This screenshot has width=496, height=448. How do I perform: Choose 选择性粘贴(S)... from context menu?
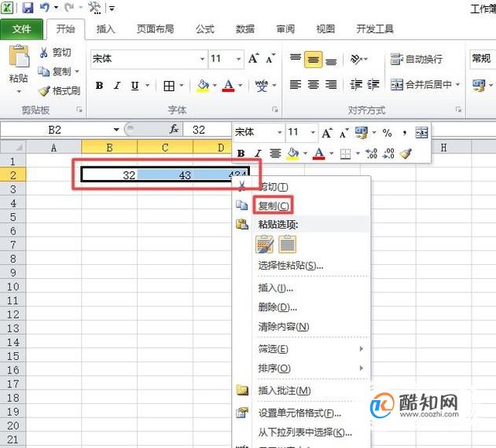(291, 265)
